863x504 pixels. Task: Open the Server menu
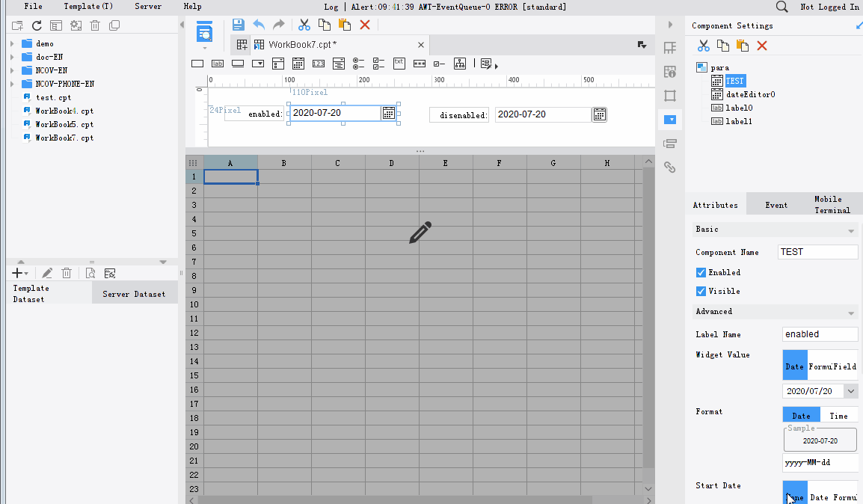click(148, 7)
